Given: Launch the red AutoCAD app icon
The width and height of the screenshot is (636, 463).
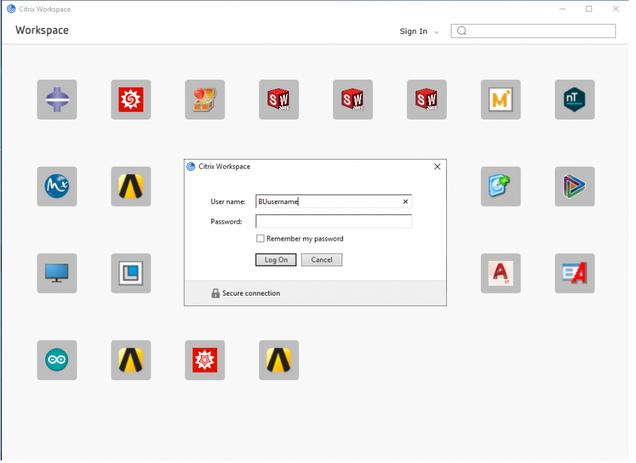Looking at the screenshot, I should 500,273.
